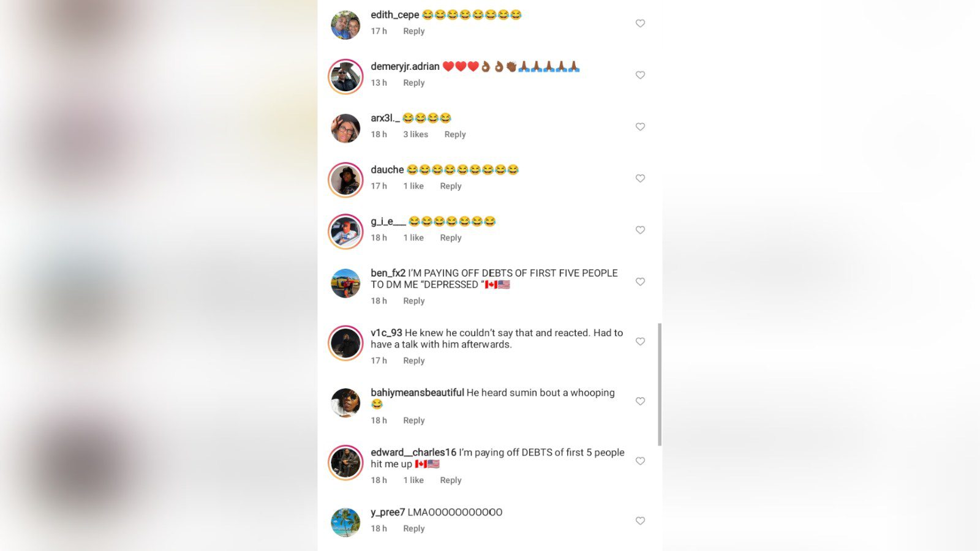980x551 pixels.
Task: Open arx3l._ profile picture
Action: pyautogui.click(x=345, y=128)
